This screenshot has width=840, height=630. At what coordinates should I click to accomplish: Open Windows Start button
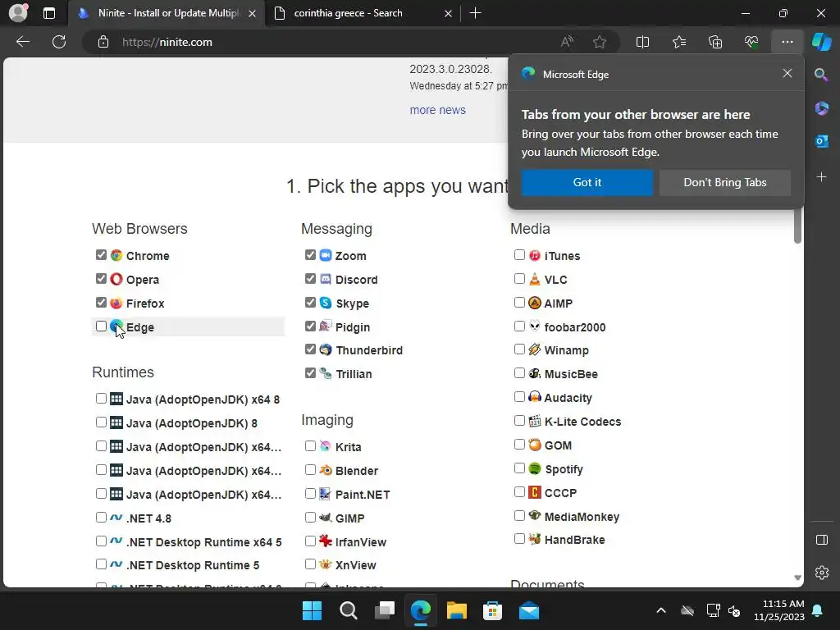coord(312,610)
